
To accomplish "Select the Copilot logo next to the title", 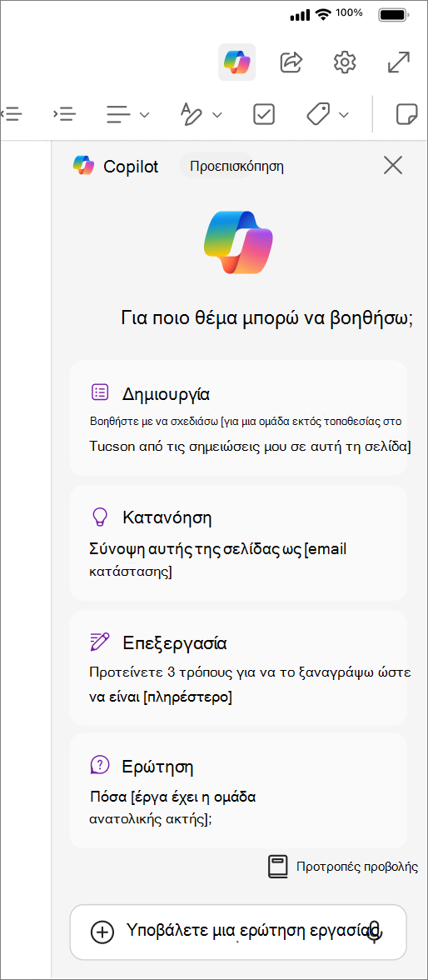I will click(x=83, y=165).
